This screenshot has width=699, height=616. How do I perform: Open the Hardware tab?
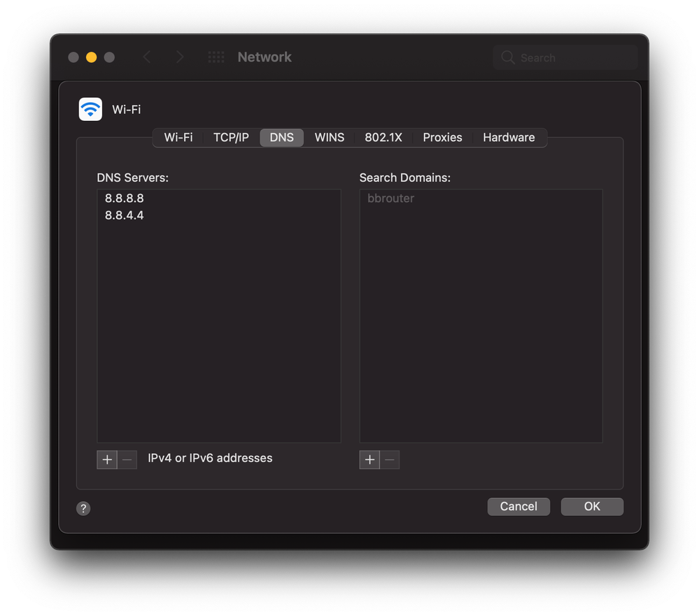(x=509, y=137)
